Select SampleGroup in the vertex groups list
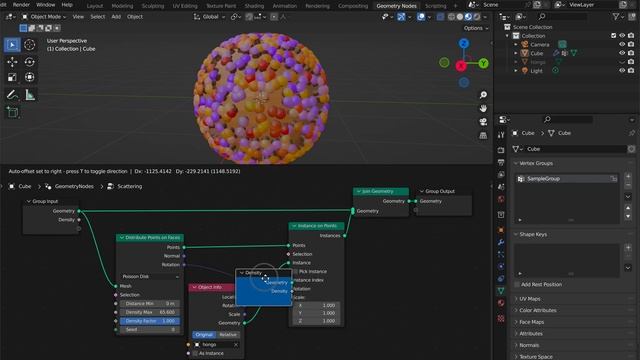 click(566, 179)
